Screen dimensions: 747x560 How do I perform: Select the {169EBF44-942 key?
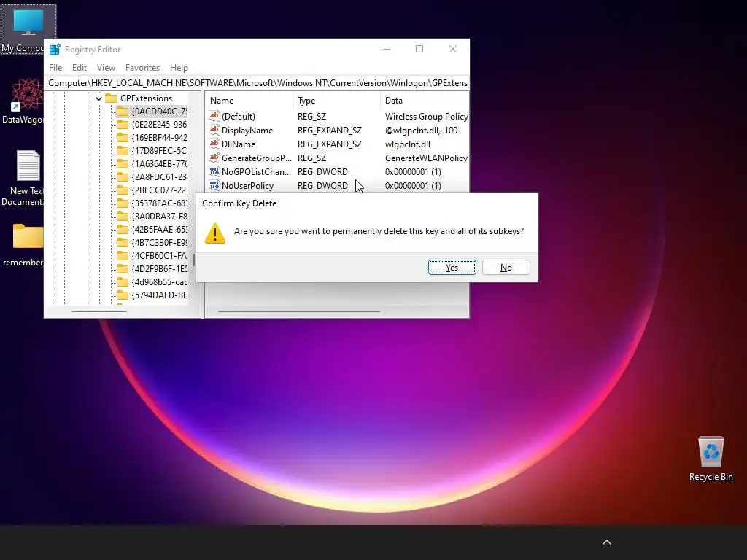point(159,138)
